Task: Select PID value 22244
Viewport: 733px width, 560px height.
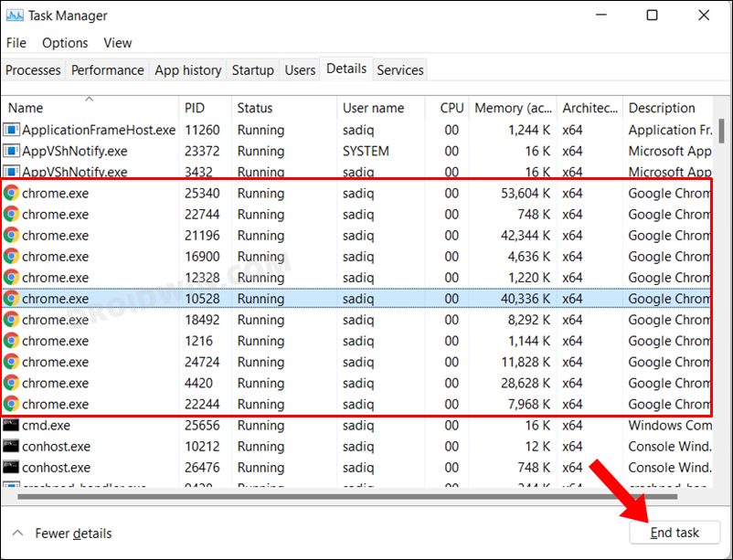Action: coord(202,404)
